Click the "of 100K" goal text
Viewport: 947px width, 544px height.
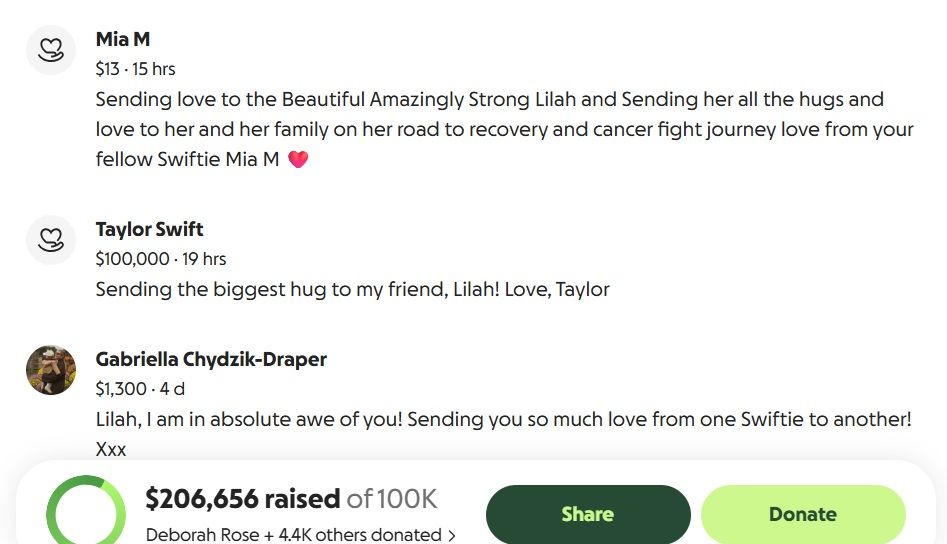click(392, 498)
